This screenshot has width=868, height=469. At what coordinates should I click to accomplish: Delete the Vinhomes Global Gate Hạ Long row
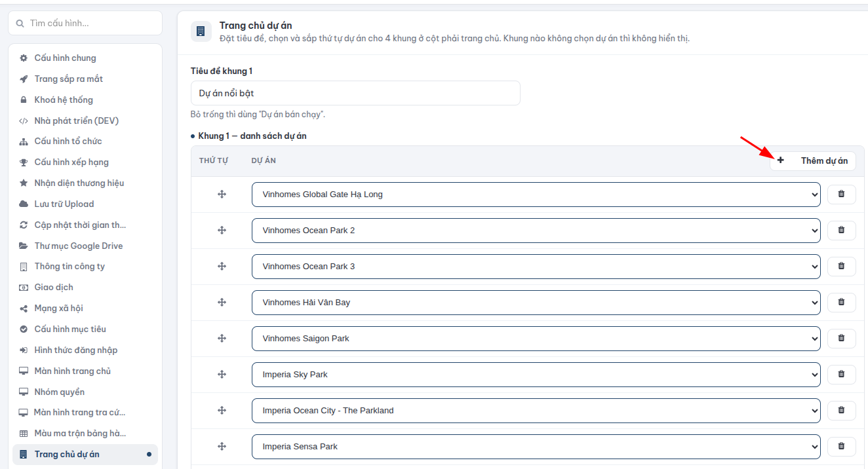tap(841, 195)
